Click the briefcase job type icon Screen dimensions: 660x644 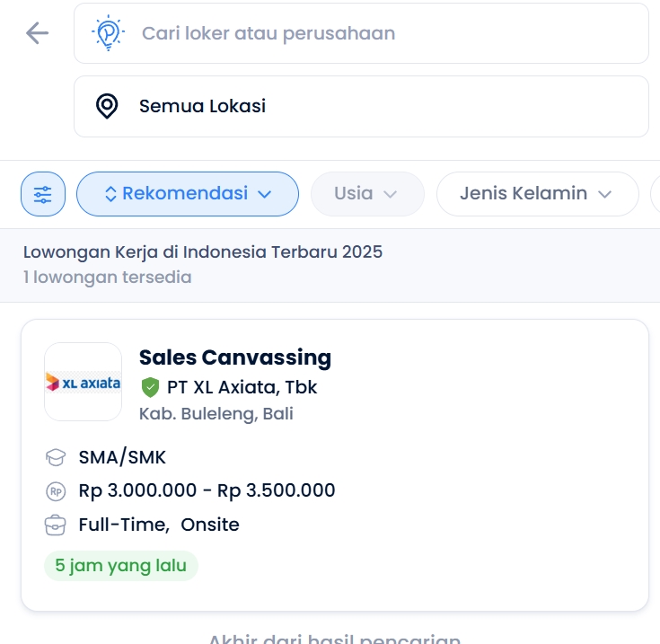tap(55, 525)
